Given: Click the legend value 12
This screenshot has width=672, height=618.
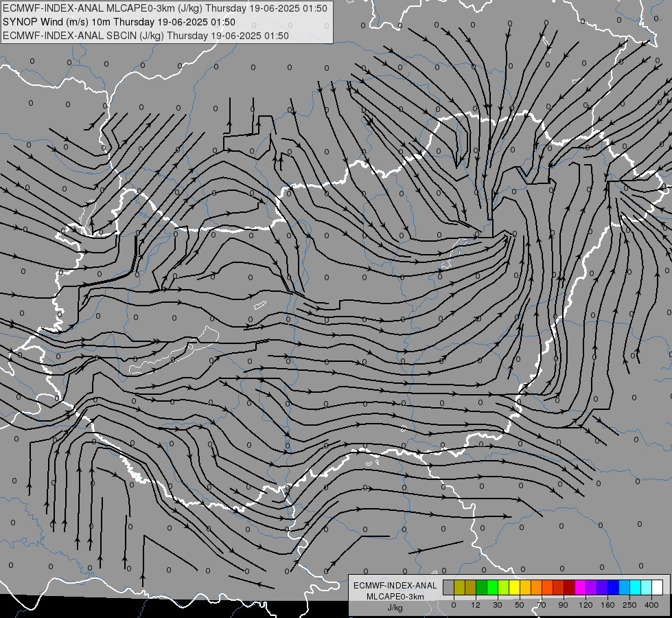Looking at the screenshot, I should [476, 605].
